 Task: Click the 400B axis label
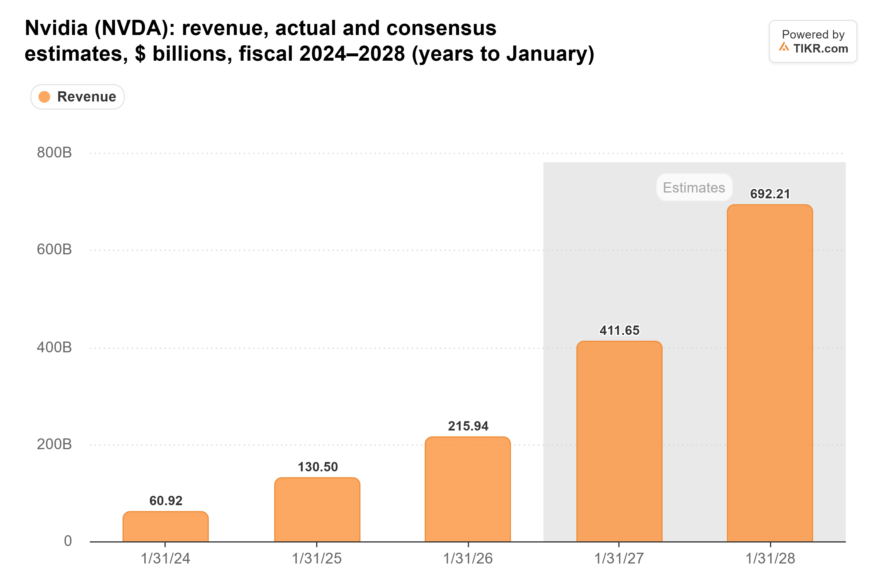click(x=54, y=347)
